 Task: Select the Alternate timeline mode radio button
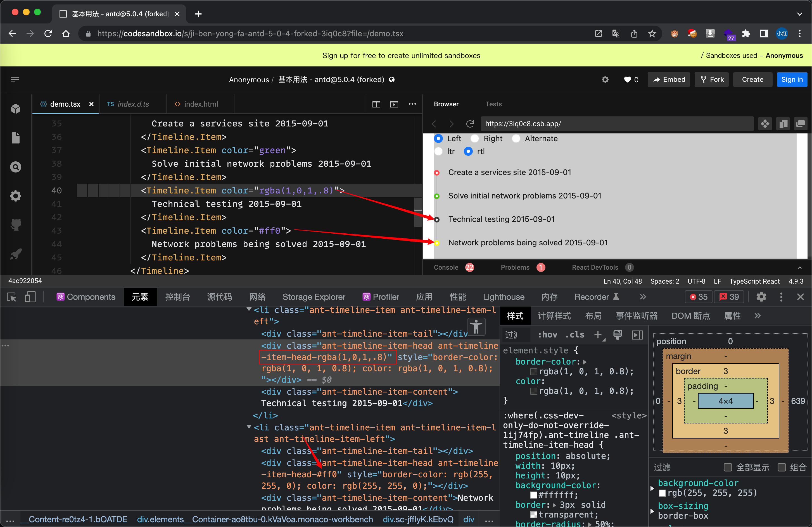(x=516, y=139)
